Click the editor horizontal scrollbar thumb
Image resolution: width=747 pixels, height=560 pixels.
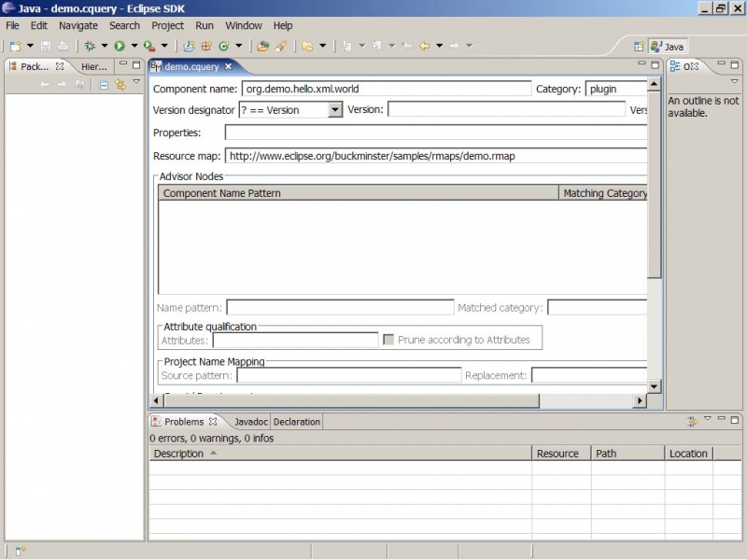coord(351,401)
